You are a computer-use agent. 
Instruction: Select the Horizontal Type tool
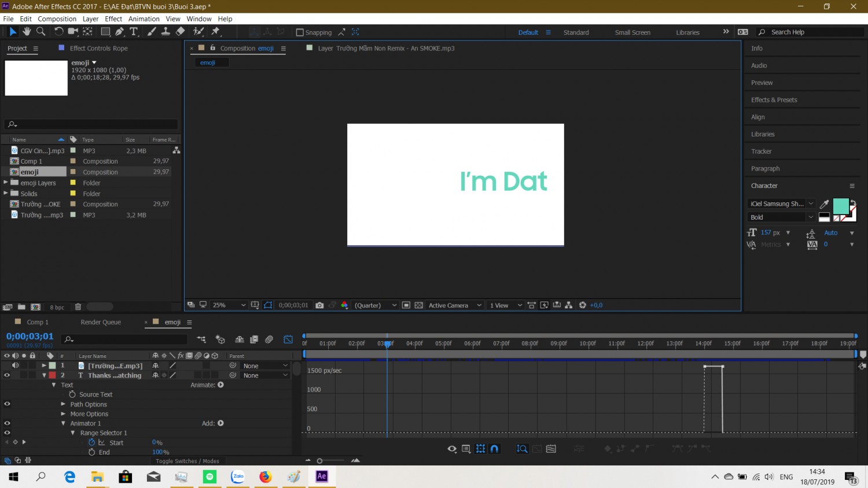point(134,32)
